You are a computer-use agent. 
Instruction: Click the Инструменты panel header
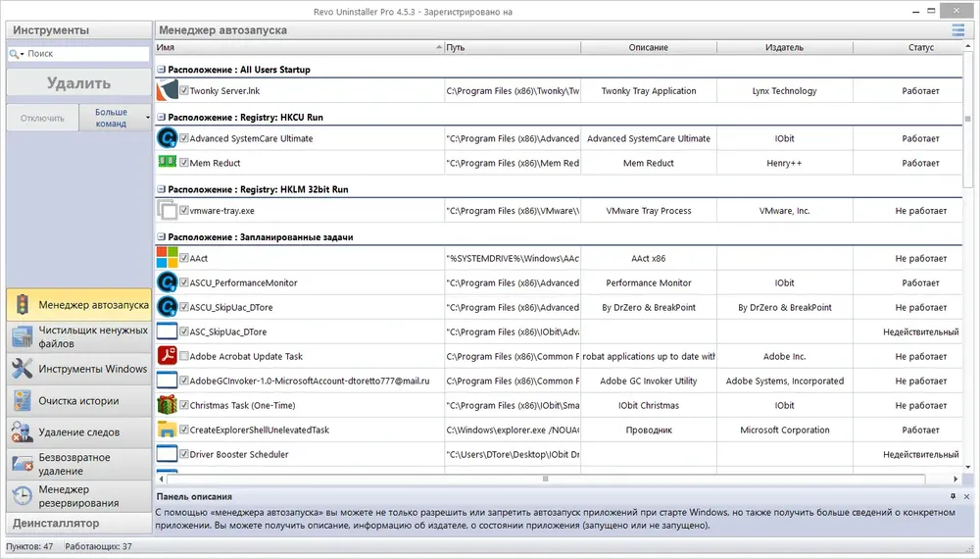(78, 30)
